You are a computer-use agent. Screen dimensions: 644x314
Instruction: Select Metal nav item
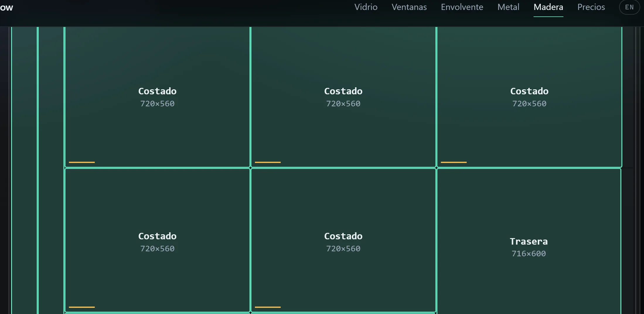[508, 7]
